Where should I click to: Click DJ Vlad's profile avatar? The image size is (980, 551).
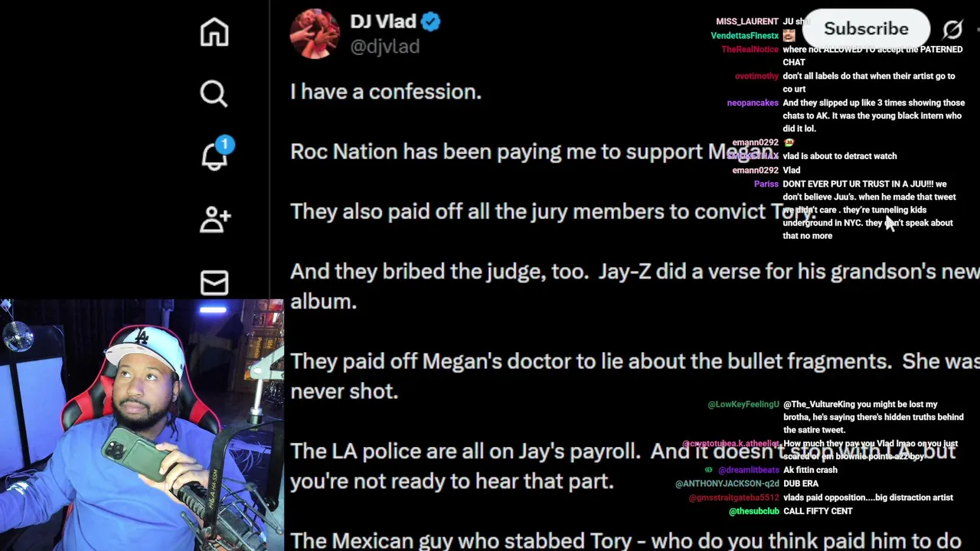[x=315, y=34]
